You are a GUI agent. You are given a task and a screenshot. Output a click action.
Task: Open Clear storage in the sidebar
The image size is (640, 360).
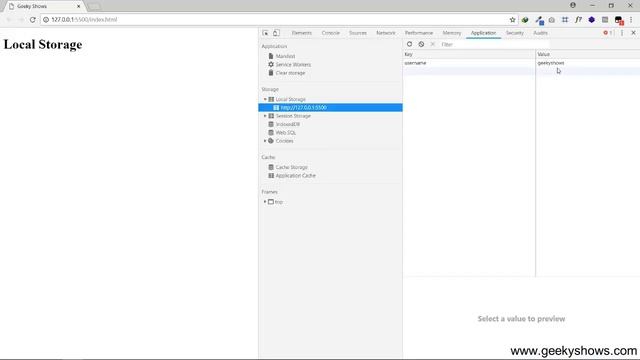tap(290, 73)
